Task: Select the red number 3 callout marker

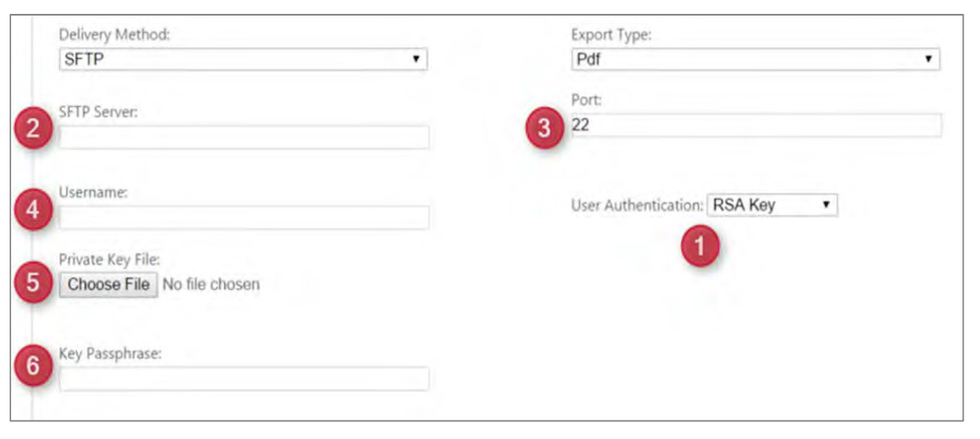Action: [x=544, y=129]
